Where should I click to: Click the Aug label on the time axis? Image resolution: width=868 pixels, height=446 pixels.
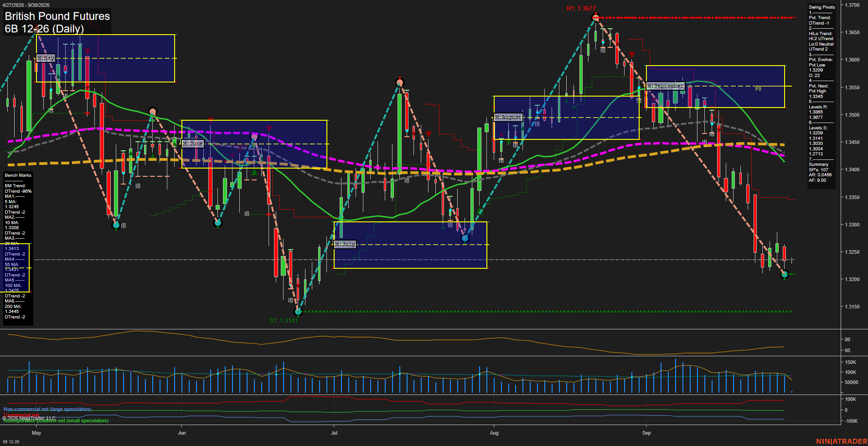pyautogui.click(x=494, y=433)
